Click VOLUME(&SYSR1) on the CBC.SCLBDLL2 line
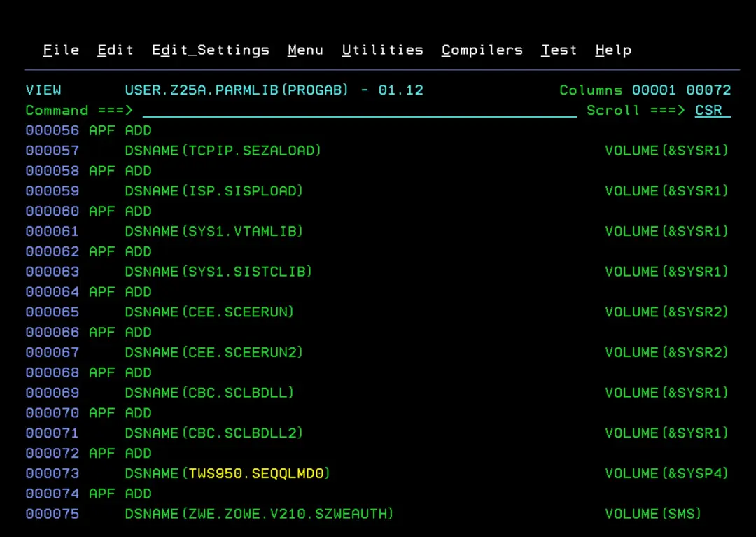This screenshot has width=756, height=537. click(x=667, y=433)
